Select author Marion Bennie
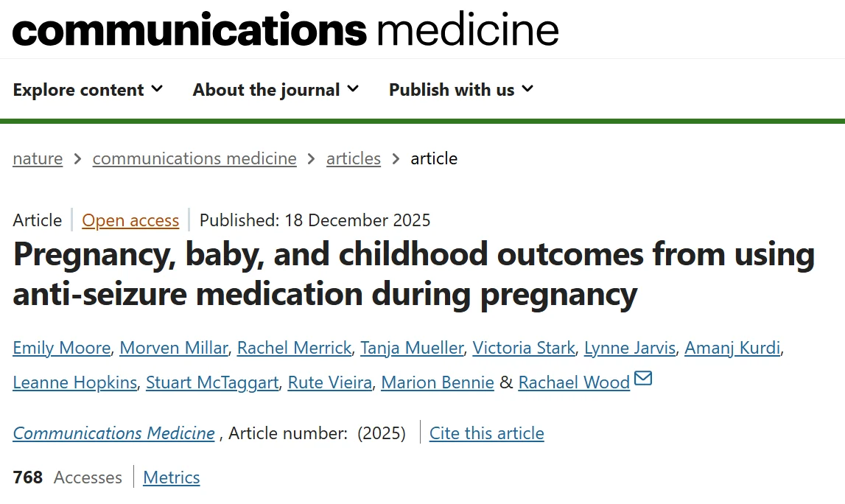 coord(438,382)
